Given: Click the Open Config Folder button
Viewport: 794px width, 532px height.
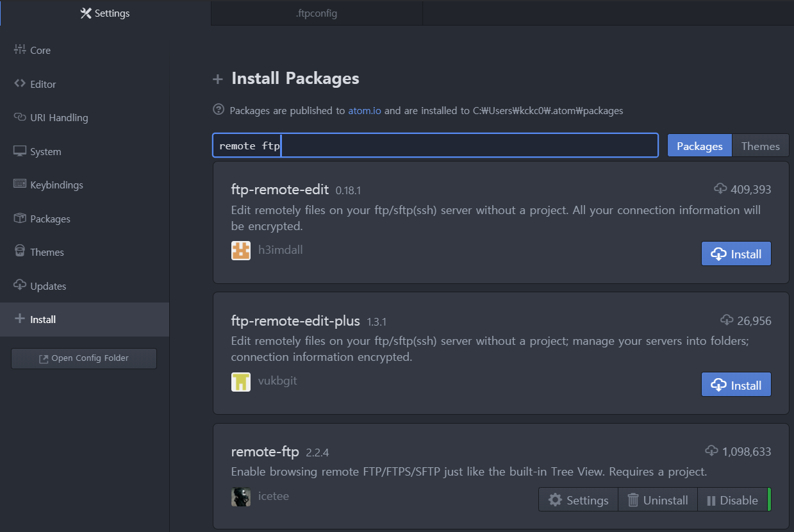Looking at the screenshot, I should click(x=84, y=358).
